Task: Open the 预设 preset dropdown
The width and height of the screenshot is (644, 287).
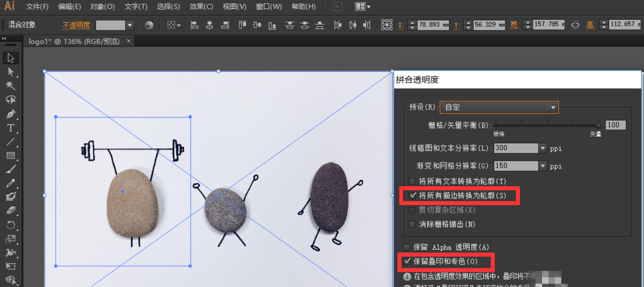Action: coord(552,107)
